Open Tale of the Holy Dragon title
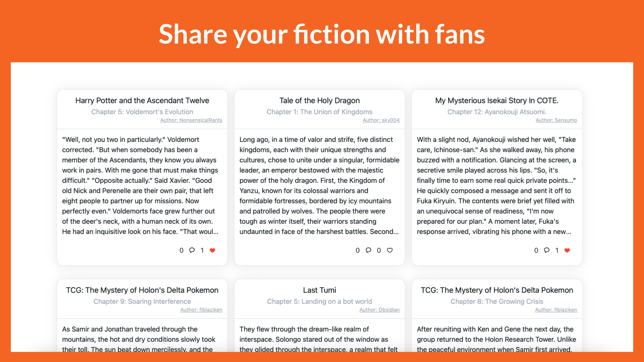 pos(319,100)
